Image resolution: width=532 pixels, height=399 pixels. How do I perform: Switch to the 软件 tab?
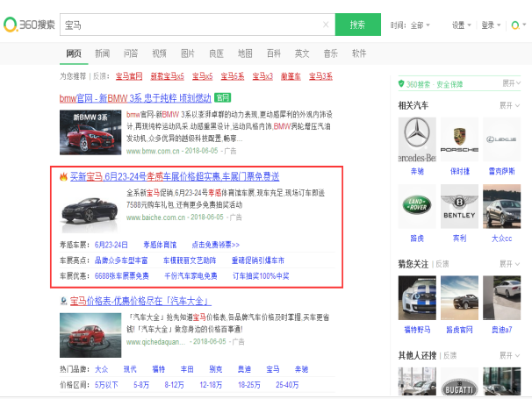point(359,53)
